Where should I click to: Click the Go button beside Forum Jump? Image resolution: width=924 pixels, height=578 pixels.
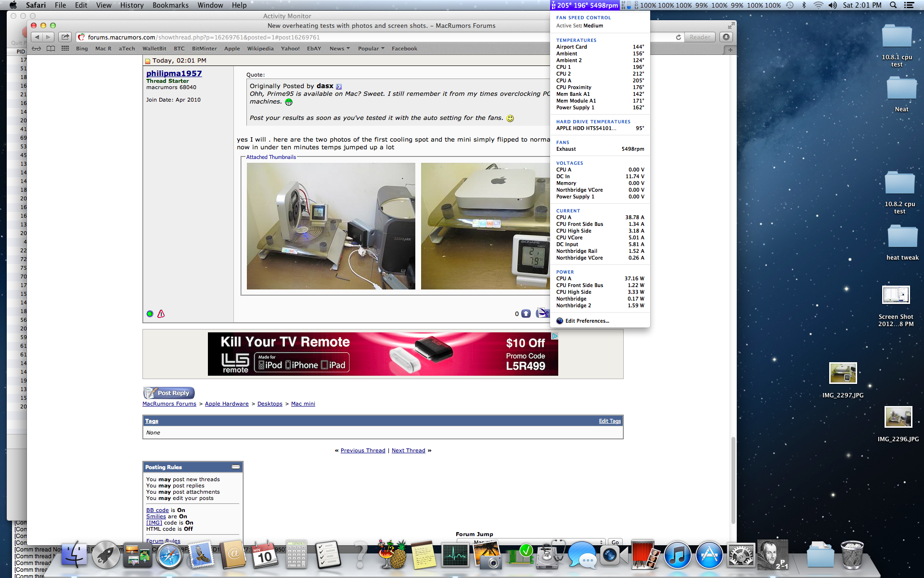(x=615, y=542)
